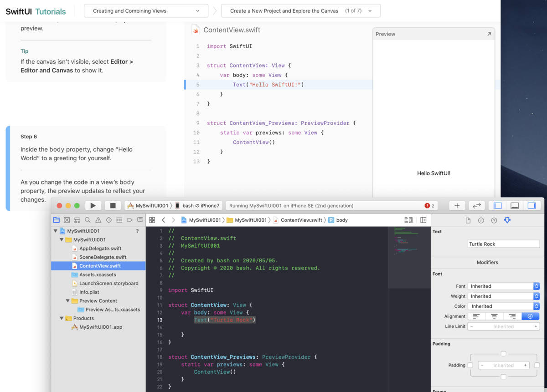Screen dimensions: 547x392
Task: Choose scheme MySwiftUI001 in toolbar
Action: 148,206
